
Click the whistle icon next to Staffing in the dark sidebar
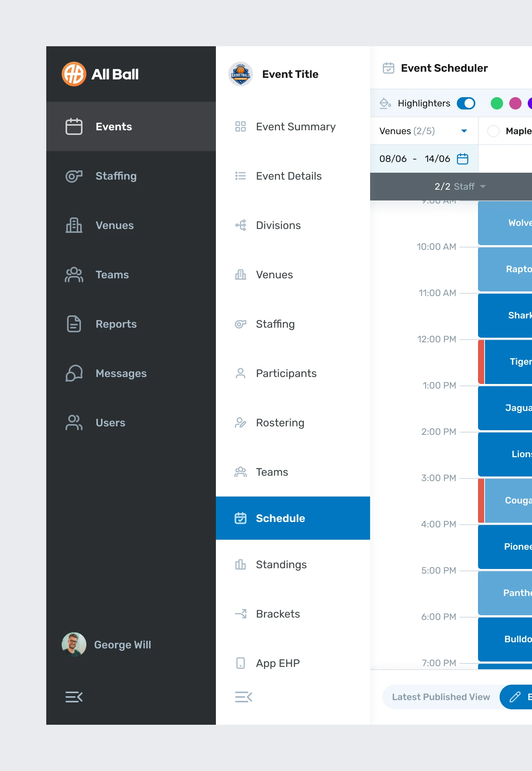point(74,176)
